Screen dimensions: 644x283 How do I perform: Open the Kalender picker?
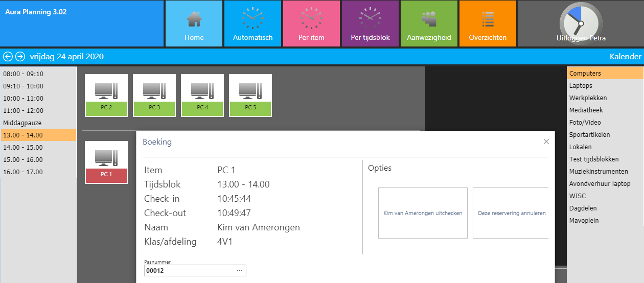(625, 57)
